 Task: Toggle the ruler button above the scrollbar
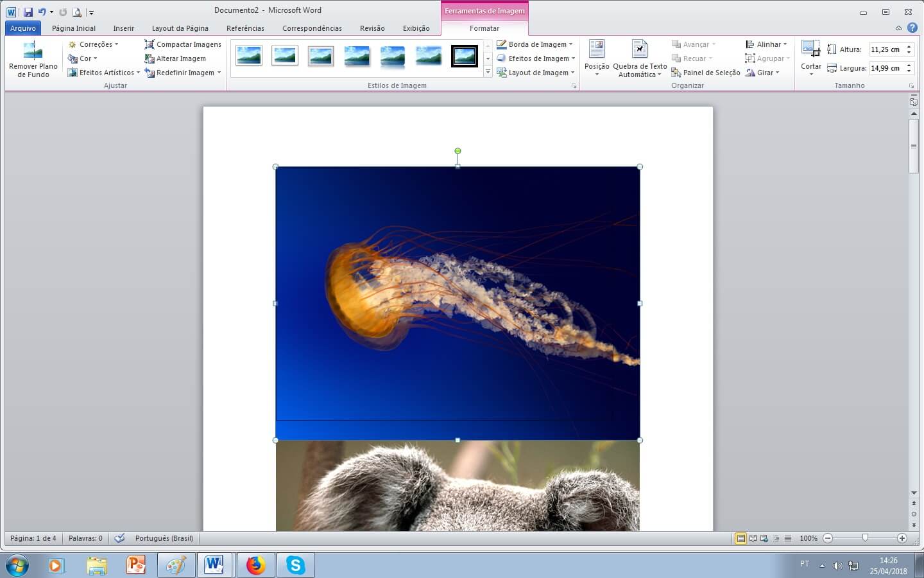pyautogui.click(x=914, y=102)
